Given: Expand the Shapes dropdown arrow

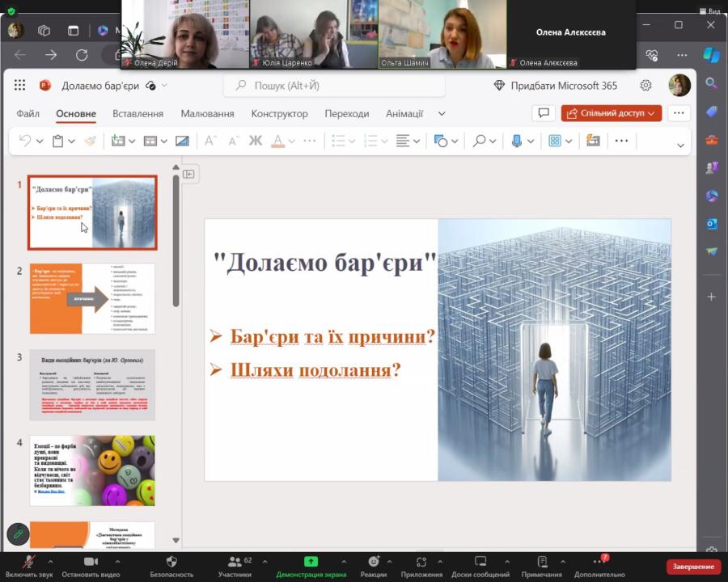Looking at the screenshot, I should (x=455, y=141).
